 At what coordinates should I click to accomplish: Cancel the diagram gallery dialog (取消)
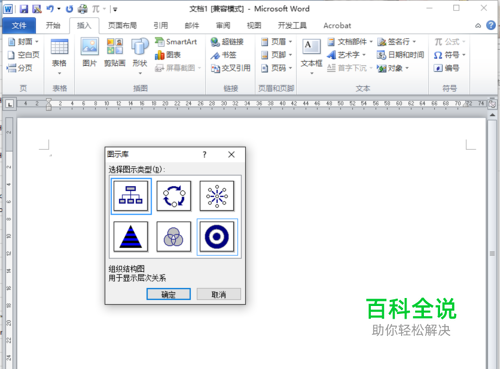click(x=219, y=294)
